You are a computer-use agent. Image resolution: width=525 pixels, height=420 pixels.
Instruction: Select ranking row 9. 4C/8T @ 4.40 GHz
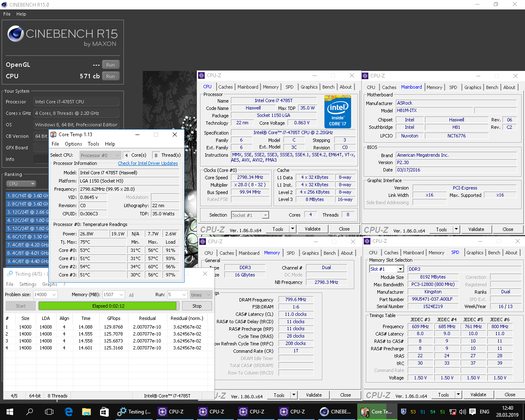[x=27, y=261]
